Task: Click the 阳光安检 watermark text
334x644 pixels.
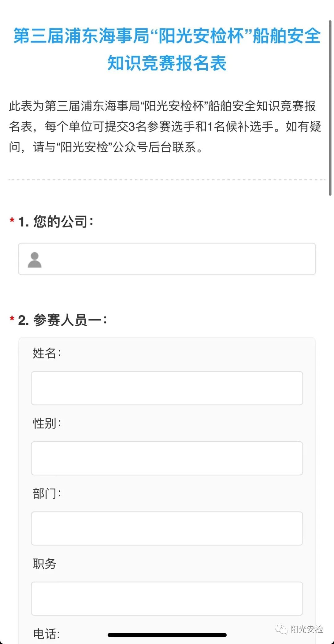Action: pos(306,629)
